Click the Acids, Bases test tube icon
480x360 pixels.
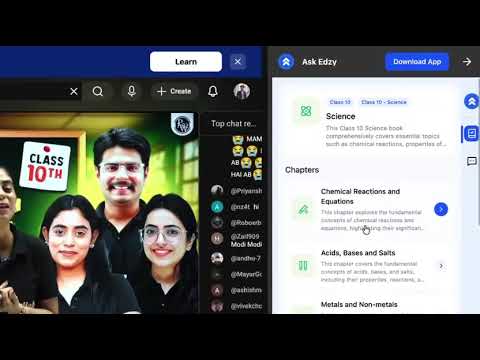303,266
